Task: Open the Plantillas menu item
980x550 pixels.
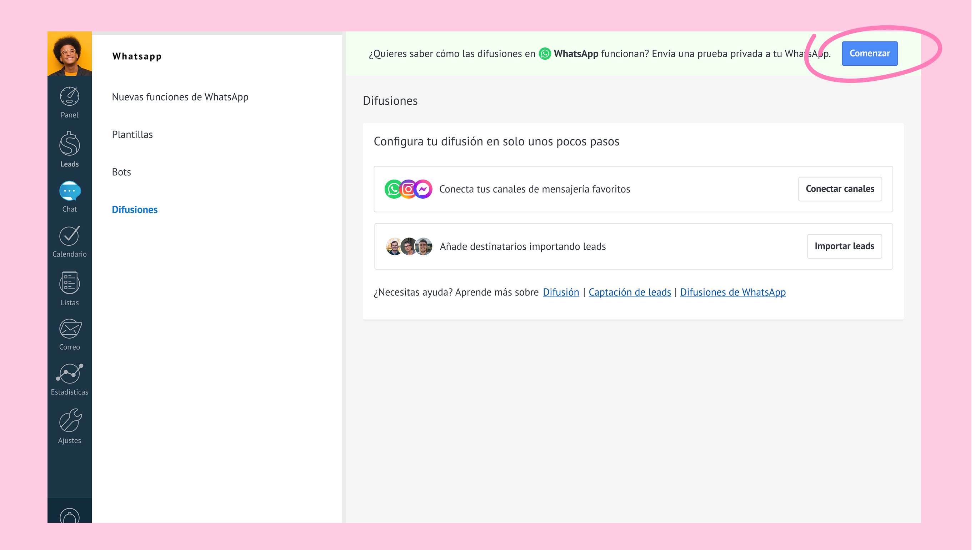Action: (132, 135)
